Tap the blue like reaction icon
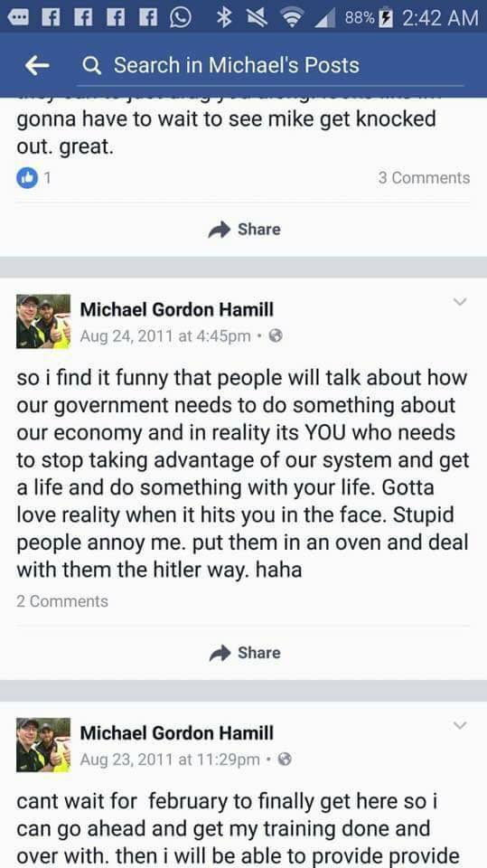The image size is (487, 868). coord(27,178)
